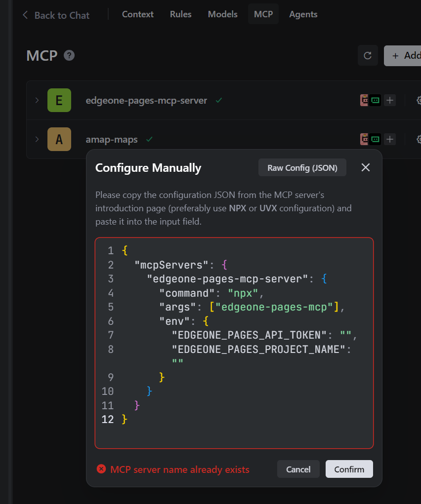421x504 pixels.
Task: Cancel the manual configuration
Action: coord(298,469)
